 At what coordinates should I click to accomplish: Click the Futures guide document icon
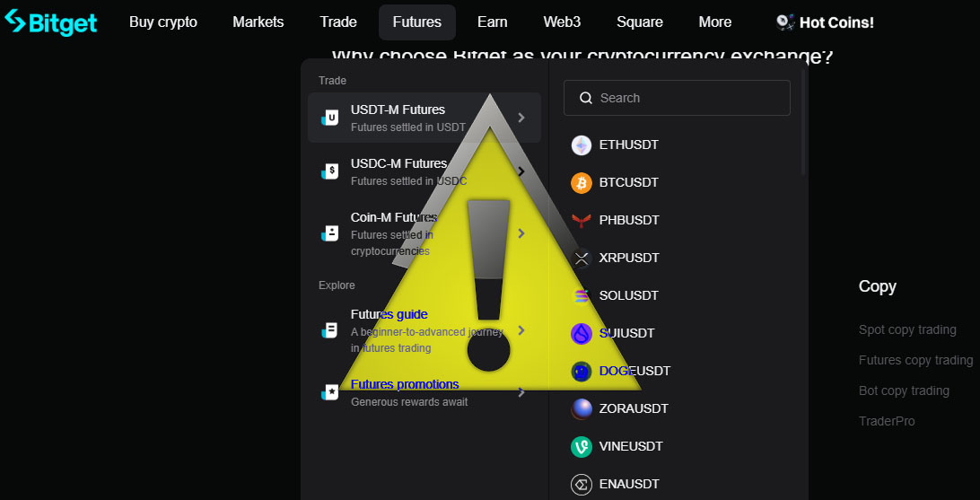pyautogui.click(x=329, y=330)
